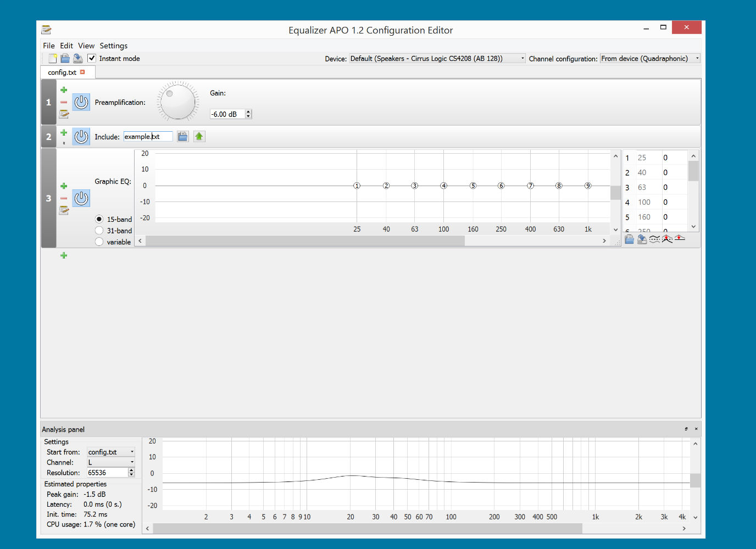756x549 pixels.
Task: Click the Resolution 65536 field
Action: coord(108,473)
